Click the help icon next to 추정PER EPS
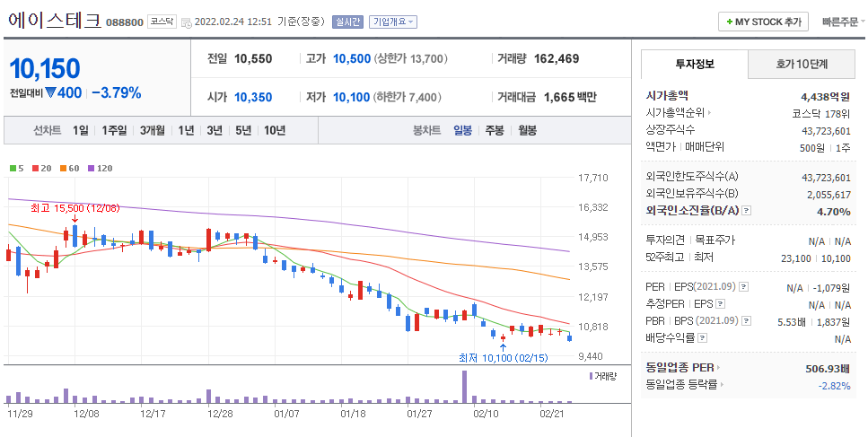Viewport: 868px width, 437px height. click(720, 303)
